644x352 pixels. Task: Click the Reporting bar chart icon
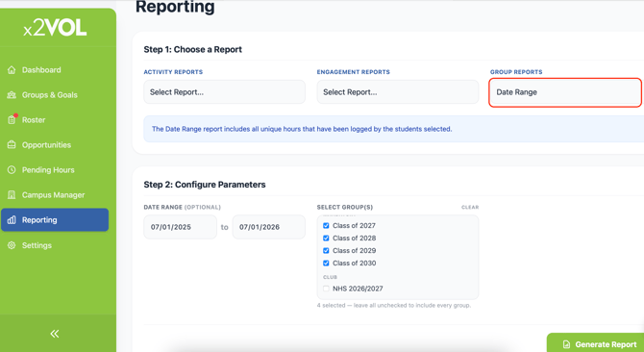[x=12, y=219]
